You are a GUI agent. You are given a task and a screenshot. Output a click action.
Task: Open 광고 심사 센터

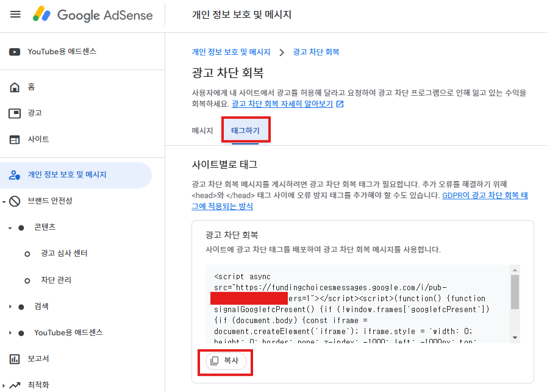(x=64, y=253)
